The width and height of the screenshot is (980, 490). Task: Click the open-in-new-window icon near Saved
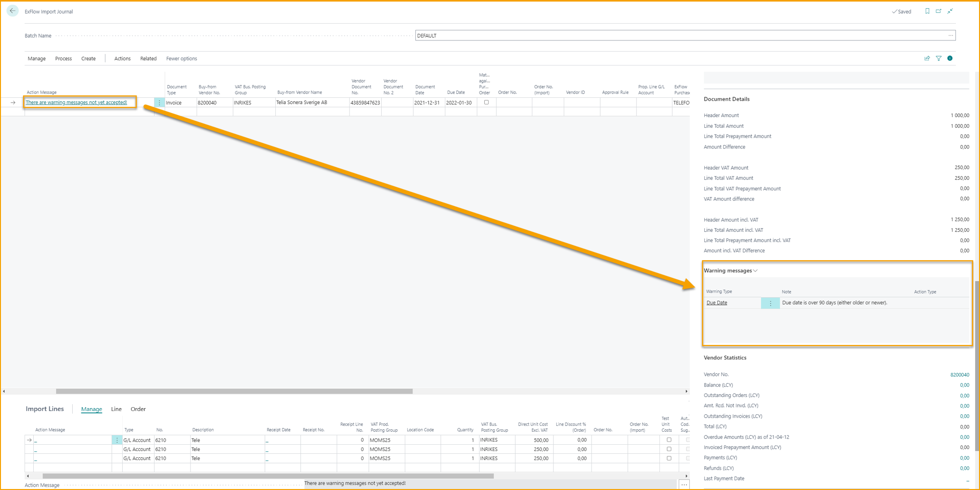point(939,11)
